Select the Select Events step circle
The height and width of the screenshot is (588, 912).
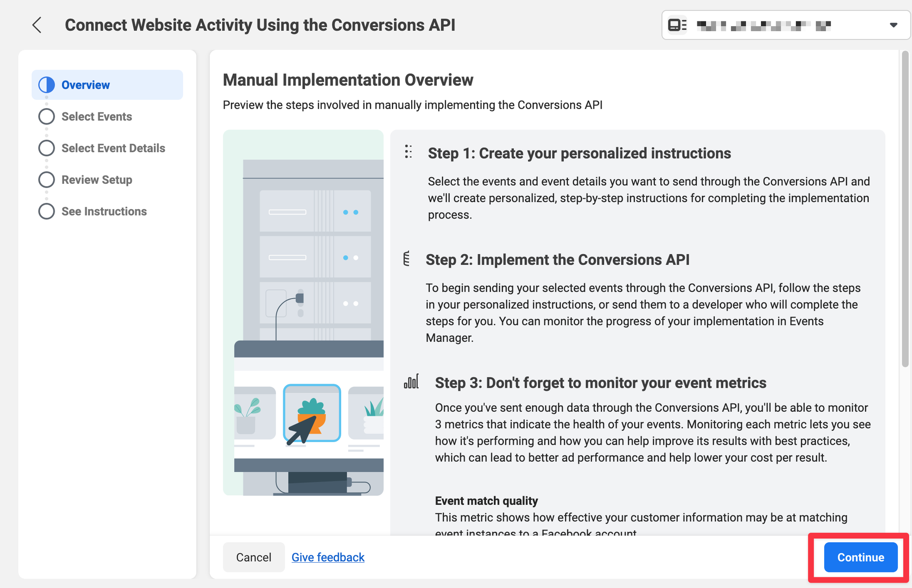click(47, 116)
